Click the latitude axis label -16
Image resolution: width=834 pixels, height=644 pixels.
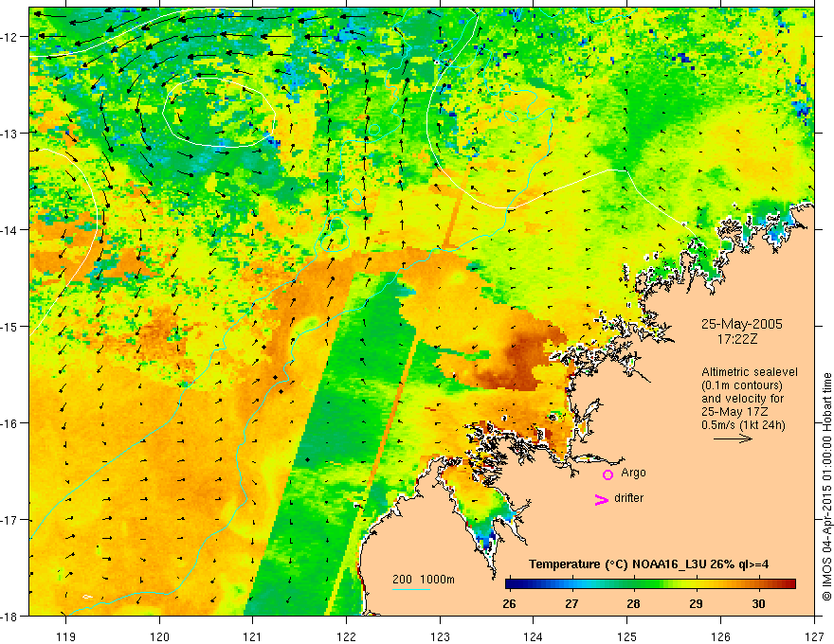[x=9, y=423]
